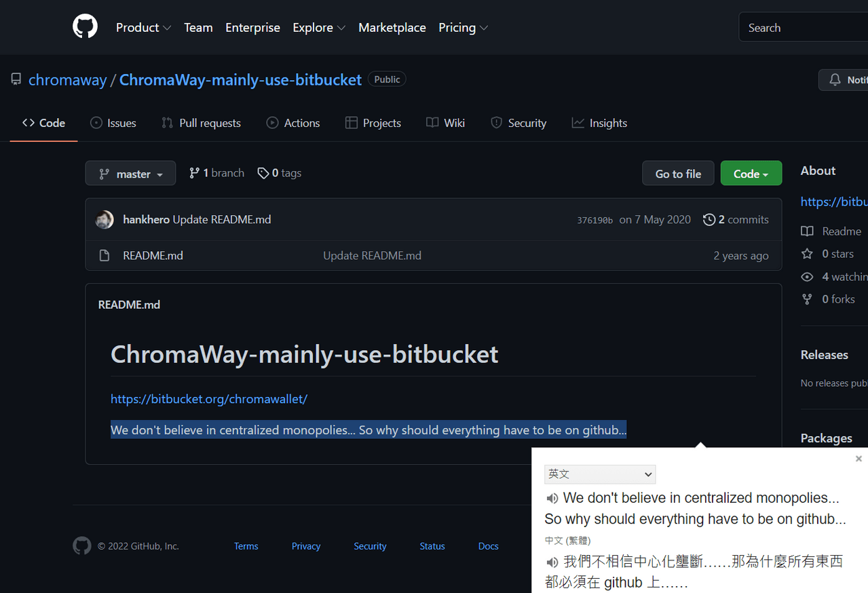
Task: Select the hankhero avatar image
Action: (105, 219)
